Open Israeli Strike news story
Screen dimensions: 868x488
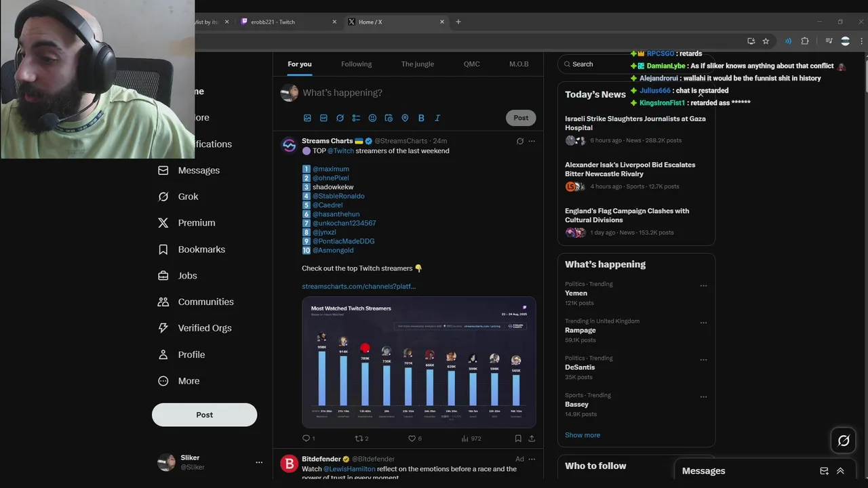click(x=636, y=129)
